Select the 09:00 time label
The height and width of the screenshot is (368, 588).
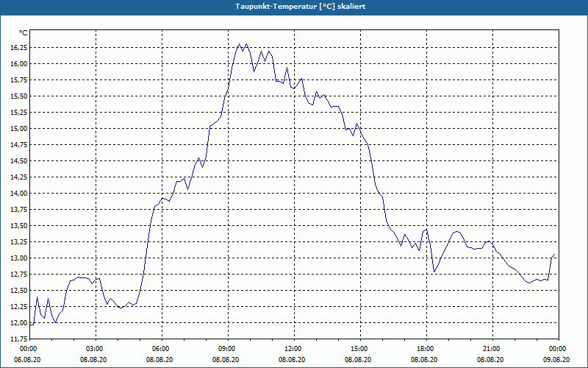pyautogui.click(x=228, y=349)
